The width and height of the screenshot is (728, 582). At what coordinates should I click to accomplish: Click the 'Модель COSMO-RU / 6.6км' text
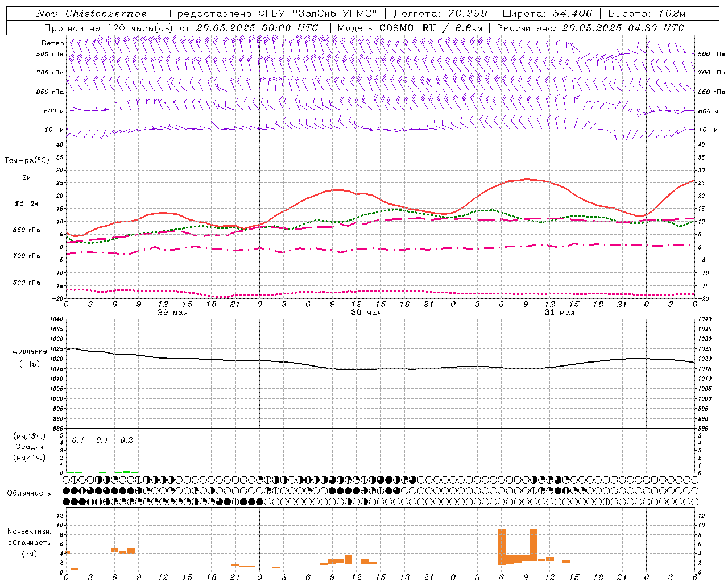pos(409,28)
